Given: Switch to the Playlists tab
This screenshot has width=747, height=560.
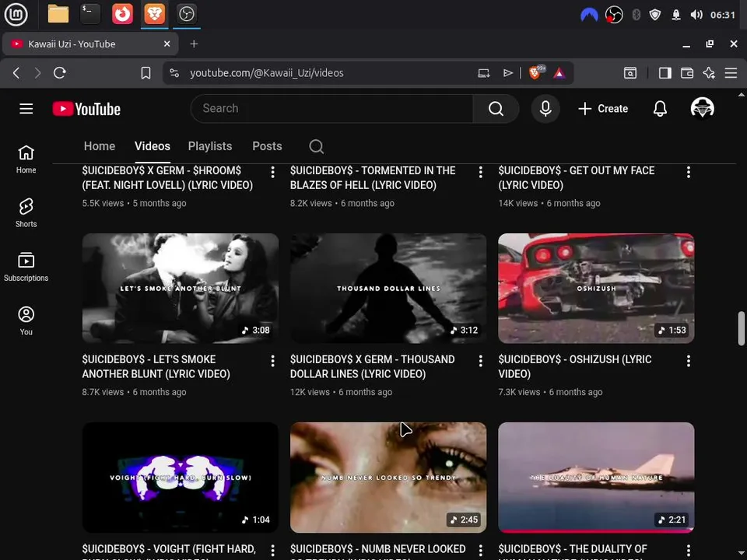Looking at the screenshot, I should (210, 146).
